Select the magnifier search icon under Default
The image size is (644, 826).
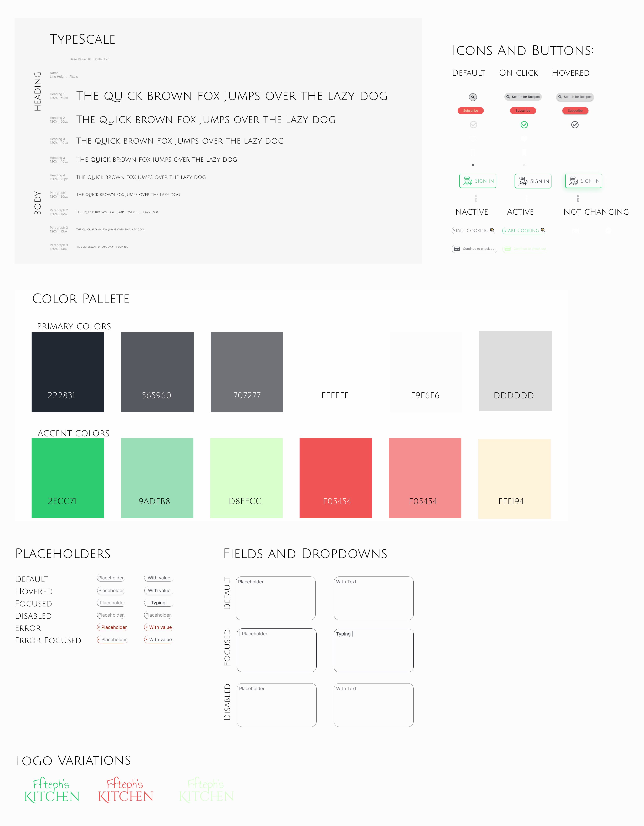473,97
